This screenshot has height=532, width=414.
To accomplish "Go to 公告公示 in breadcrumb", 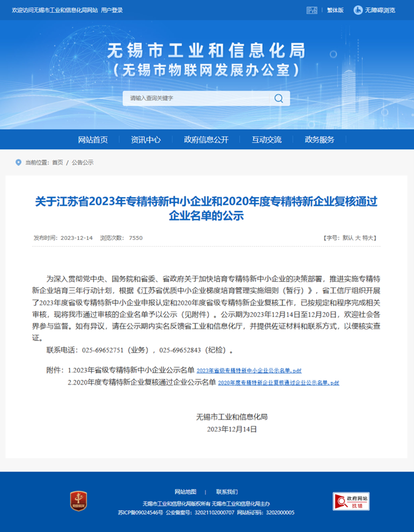I will pyautogui.click(x=83, y=163).
